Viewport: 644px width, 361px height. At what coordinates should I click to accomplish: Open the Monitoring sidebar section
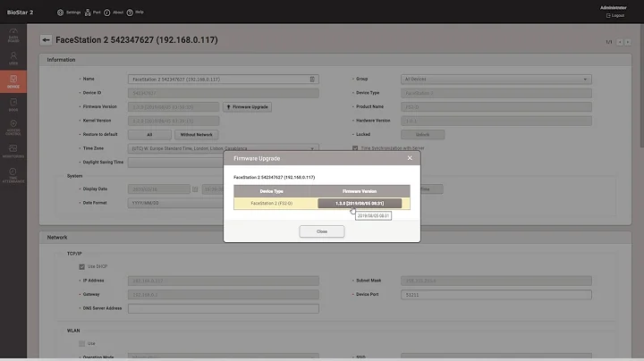[x=13, y=151]
